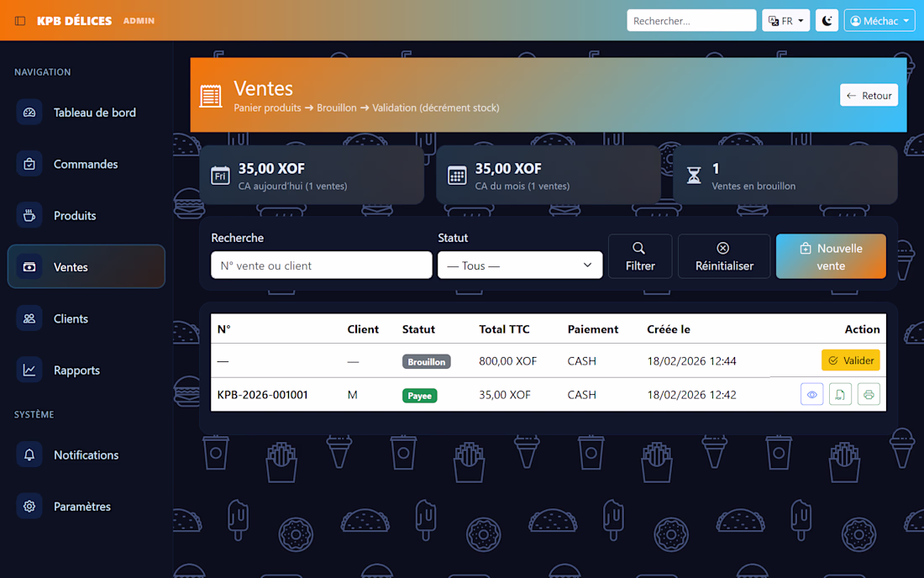Screen dimensions: 924x578
Task: Click the Total TTC column header
Action: 504,329
